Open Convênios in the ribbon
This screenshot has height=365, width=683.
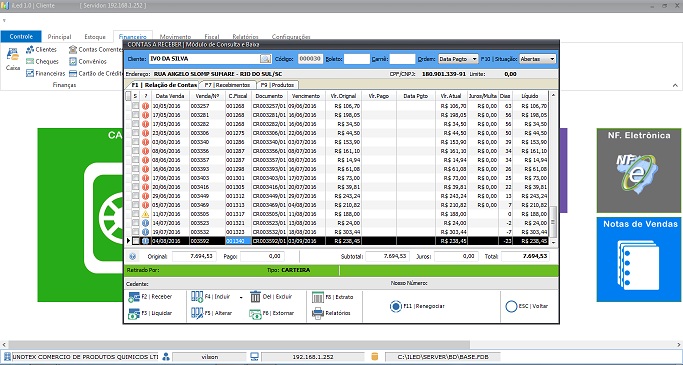click(x=88, y=61)
